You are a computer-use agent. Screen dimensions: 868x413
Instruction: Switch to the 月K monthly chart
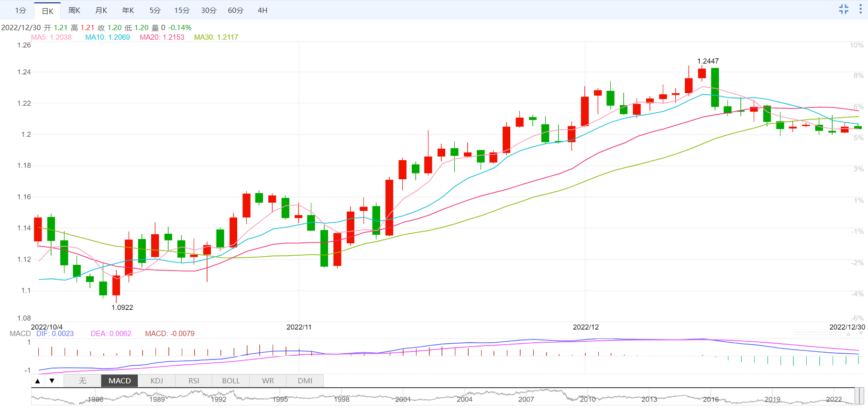101,10
